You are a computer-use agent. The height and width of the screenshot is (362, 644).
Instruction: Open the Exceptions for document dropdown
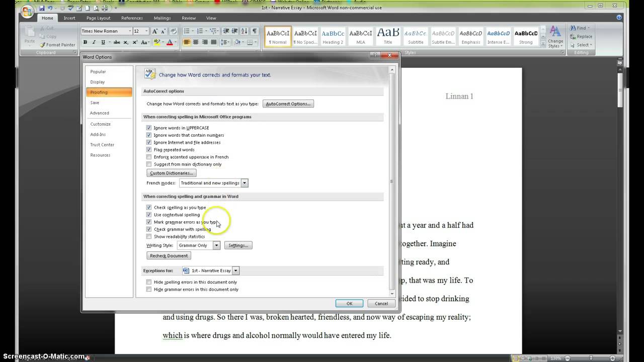235,270
